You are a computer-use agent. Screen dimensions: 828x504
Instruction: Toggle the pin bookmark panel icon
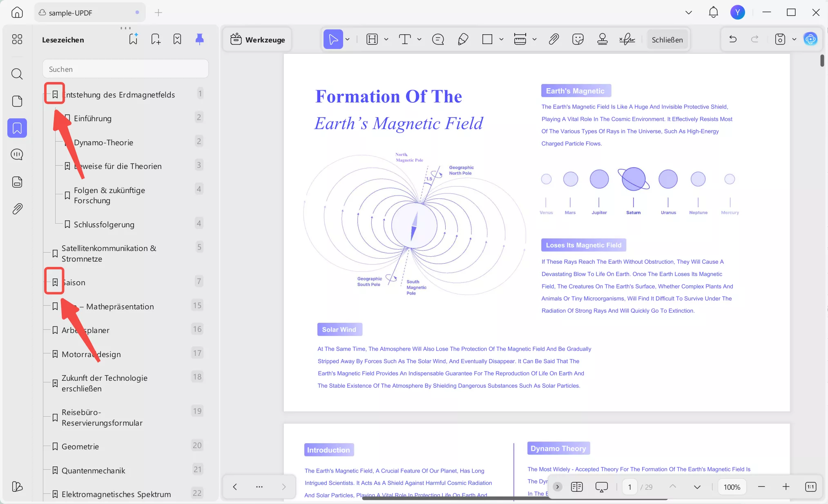pyautogui.click(x=199, y=39)
